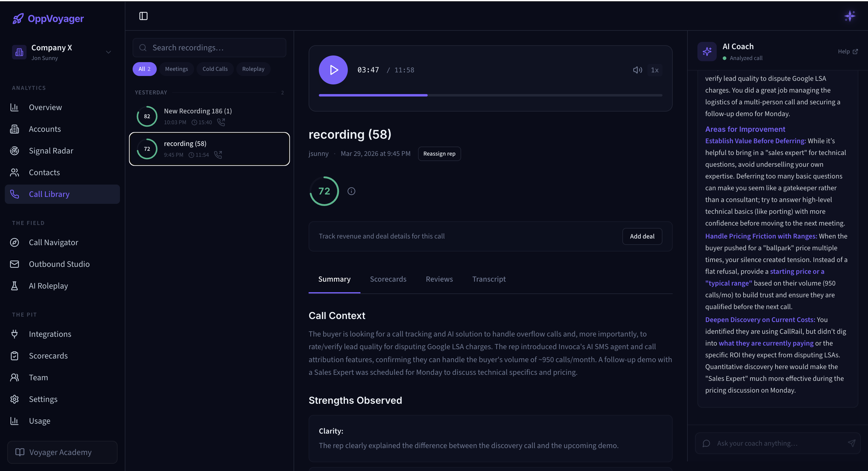Open score info icon beside 72
Image resolution: width=868 pixels, height=471 pixels.
351,191
